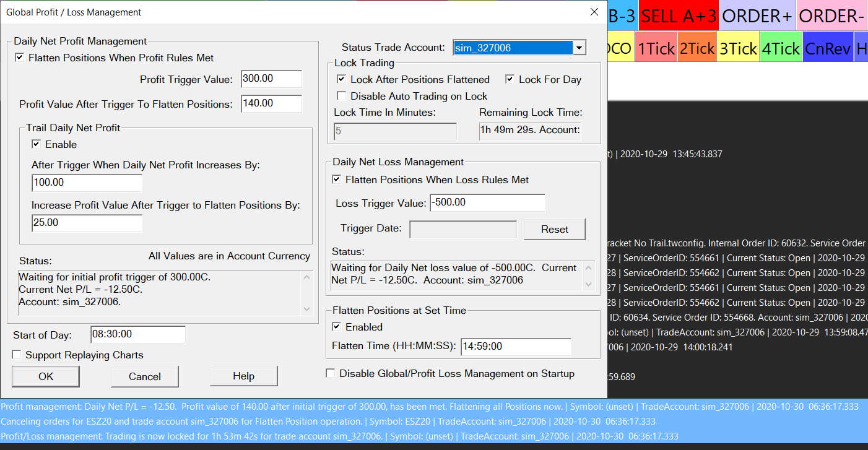Click the log line with Service Order ID: 554668
Viewport: 868px width, 450px height.
point(737,318)
